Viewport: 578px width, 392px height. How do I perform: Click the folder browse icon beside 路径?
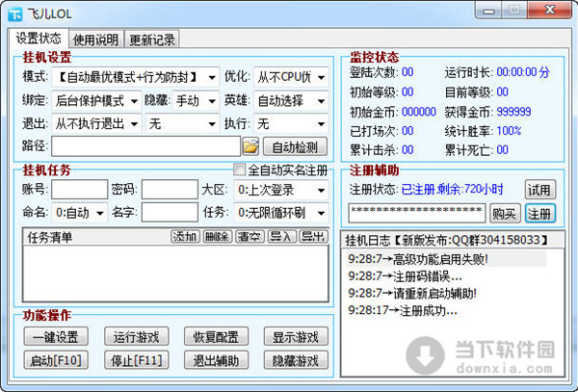click(x=250, y=146)
